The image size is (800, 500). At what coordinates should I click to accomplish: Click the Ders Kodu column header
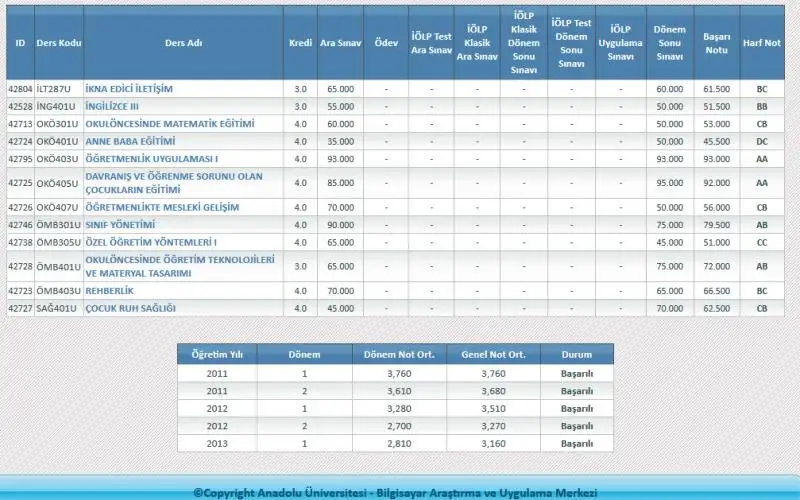click(x=58, y=44)
